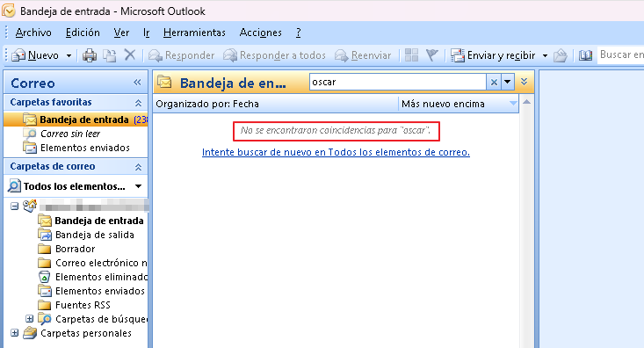This screenshot has height=348, width=644.
Task: Click the sort order triangle icon
Action: [x=513, y=104]
